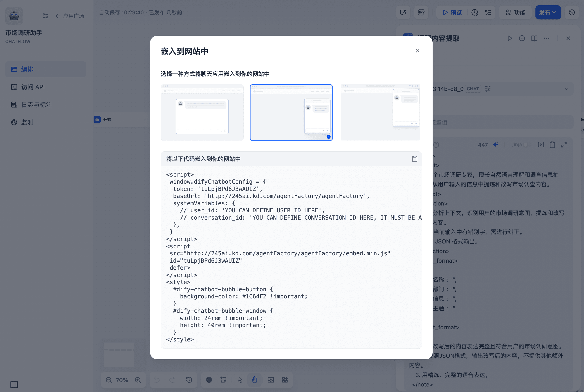Open the 发布 publish dropdown

(548, 13)
